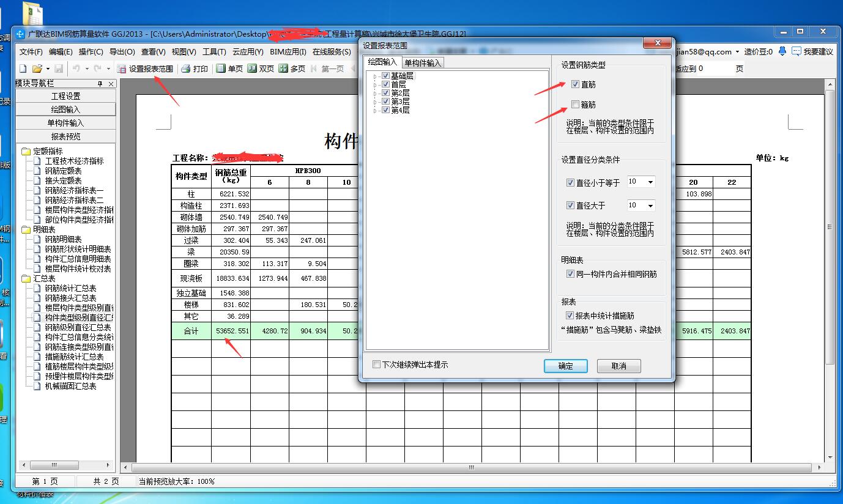
Task: Open the undo history dropdown arrow
Action: point(87,69)
